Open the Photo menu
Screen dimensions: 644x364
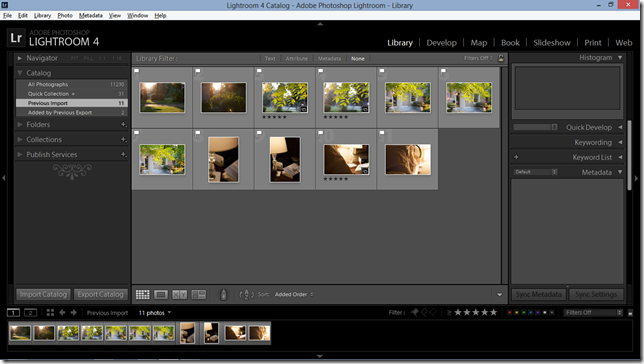coord(65,16)
